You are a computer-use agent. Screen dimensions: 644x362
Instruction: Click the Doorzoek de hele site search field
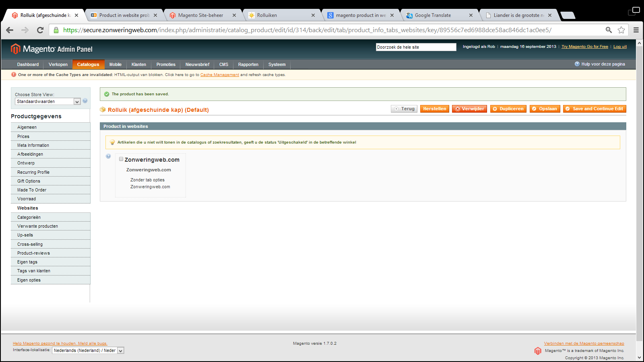tap(416, 47)
